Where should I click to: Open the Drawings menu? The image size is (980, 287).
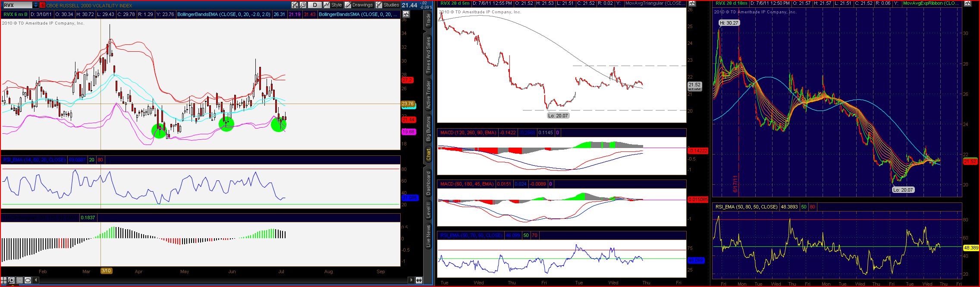click(358, 5)
